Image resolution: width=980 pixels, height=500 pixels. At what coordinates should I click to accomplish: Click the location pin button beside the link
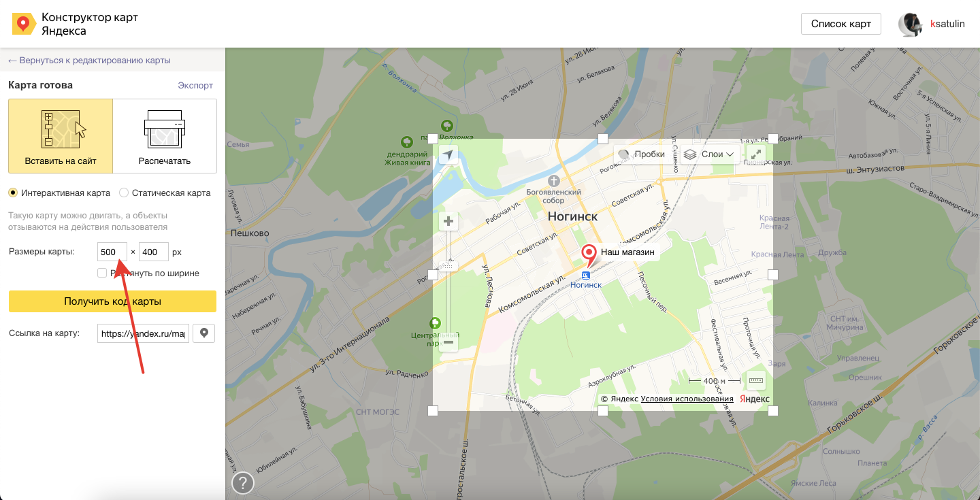click(x=204, y=333)
